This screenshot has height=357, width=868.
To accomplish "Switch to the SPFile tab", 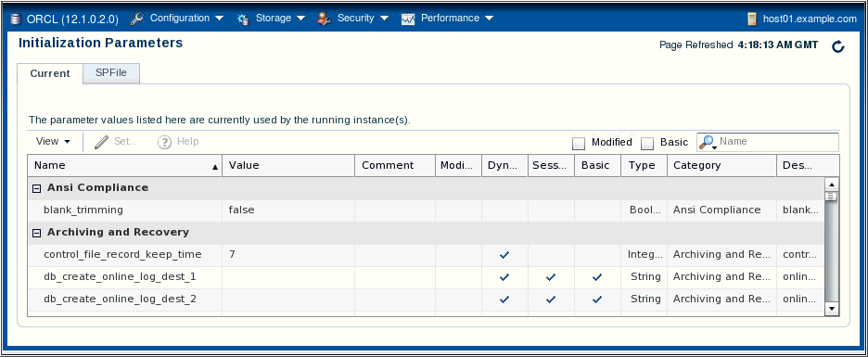I will [x=111, y=73].
